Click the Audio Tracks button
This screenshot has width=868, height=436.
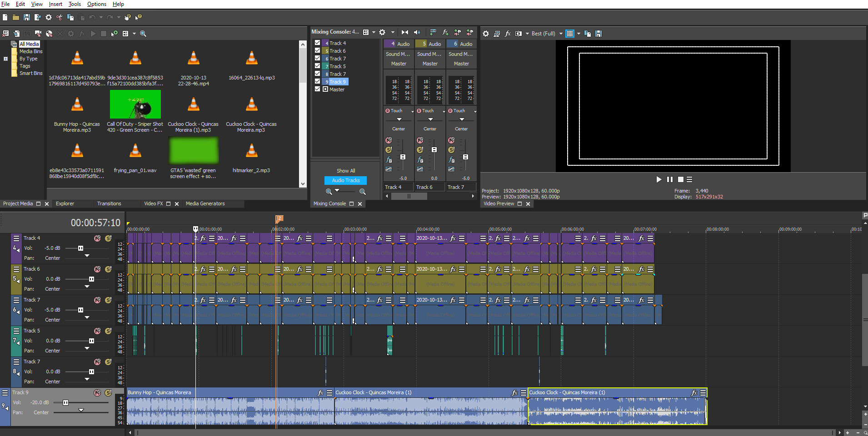345,180
